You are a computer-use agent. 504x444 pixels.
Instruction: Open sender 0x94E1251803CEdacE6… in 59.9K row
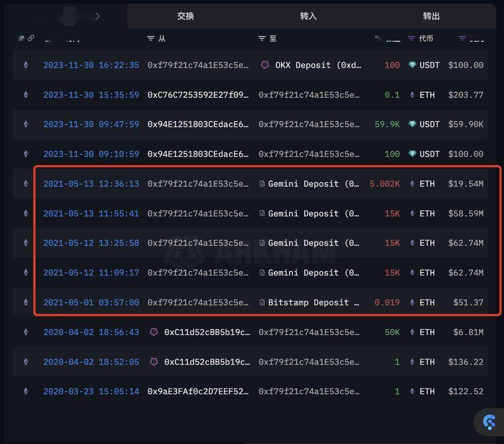pyautogui.click(x=198, y=124)
